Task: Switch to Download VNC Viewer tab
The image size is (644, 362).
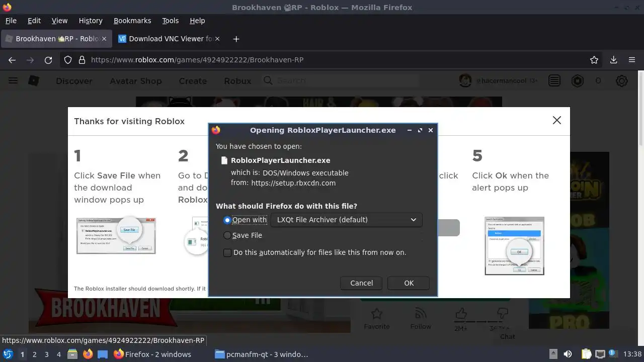Action: tap(169, 39)
